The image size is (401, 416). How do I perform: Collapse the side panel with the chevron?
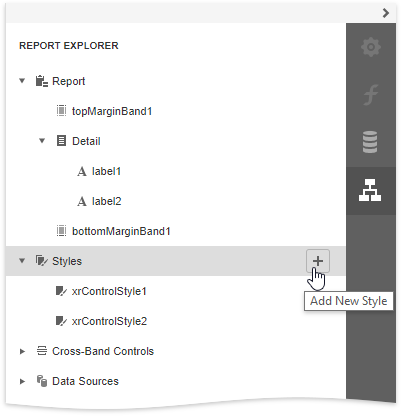pos(386,13)
